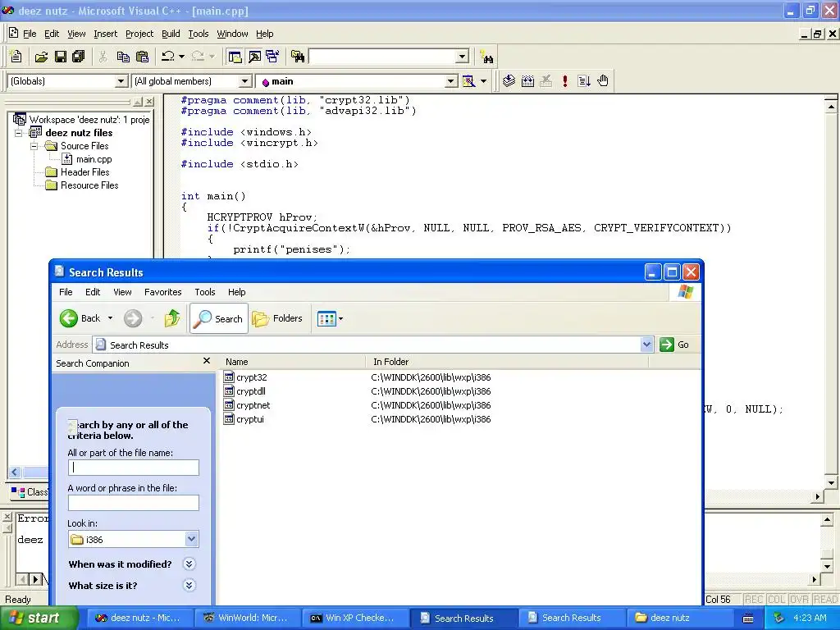Click the Folders toolbar button
840x630 pixels.
pyautogui.click(x=277, y=318)
